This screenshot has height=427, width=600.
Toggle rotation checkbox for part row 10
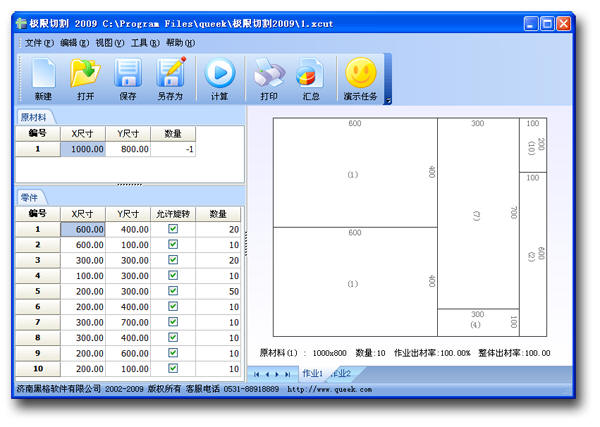pyautogui.click(x=173, y=368)
